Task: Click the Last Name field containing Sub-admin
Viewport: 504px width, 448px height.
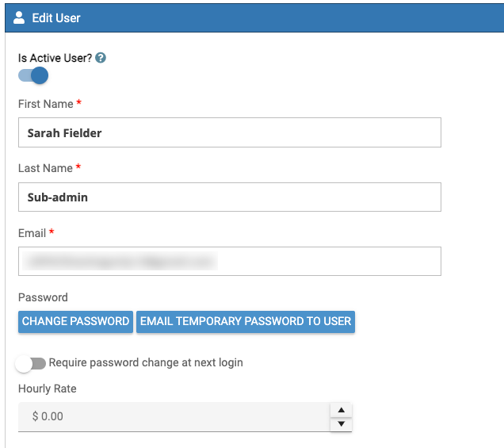Action: click(229, 197)
